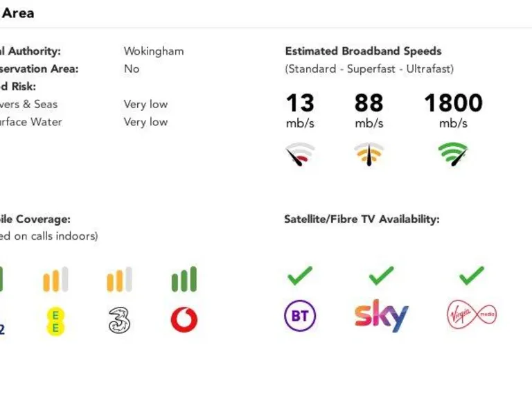The width and height of the screenshot is (532, 399).
Task: Click the EE network logo
Action: 55,321
